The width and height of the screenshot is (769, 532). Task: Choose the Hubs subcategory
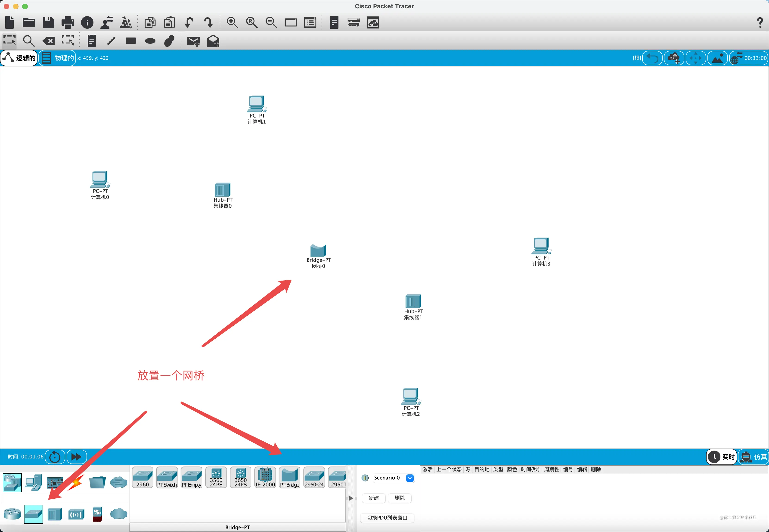coord(55,514)
